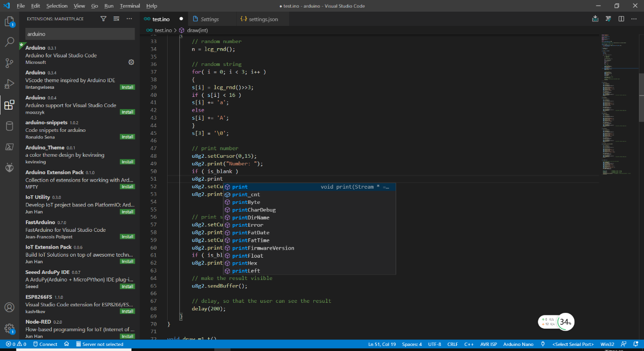Filter extensions with the funnel icon
Viewport: 644px width, 351px height.
click(104, 19)
